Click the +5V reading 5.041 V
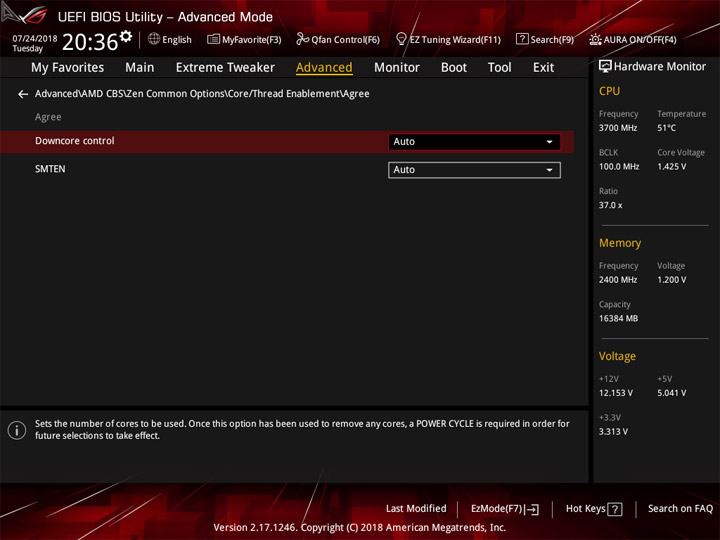Screen dimensions: 720x540 click(672, 393)
